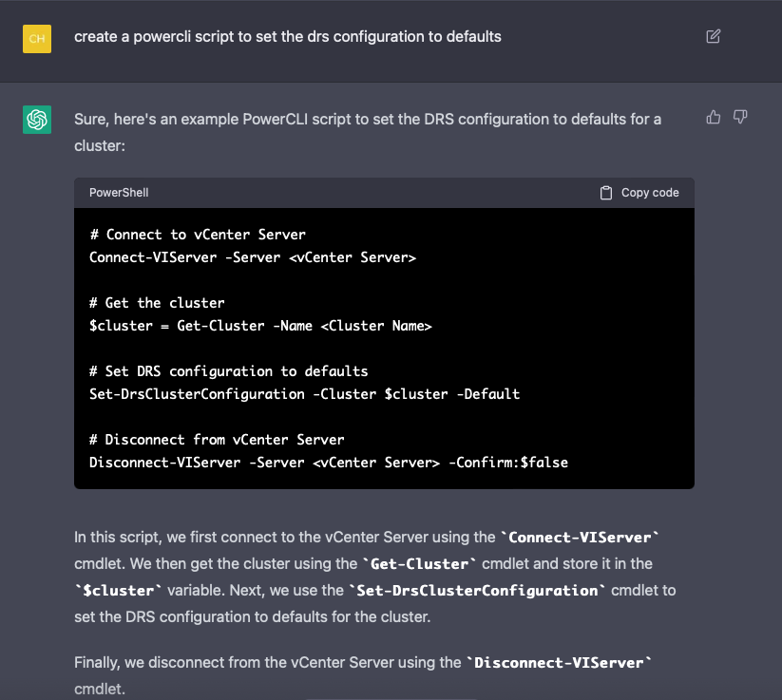
Task: Click the clipboard icon next to Copy code
Action: pyautogui.click(x=605, y=192)
